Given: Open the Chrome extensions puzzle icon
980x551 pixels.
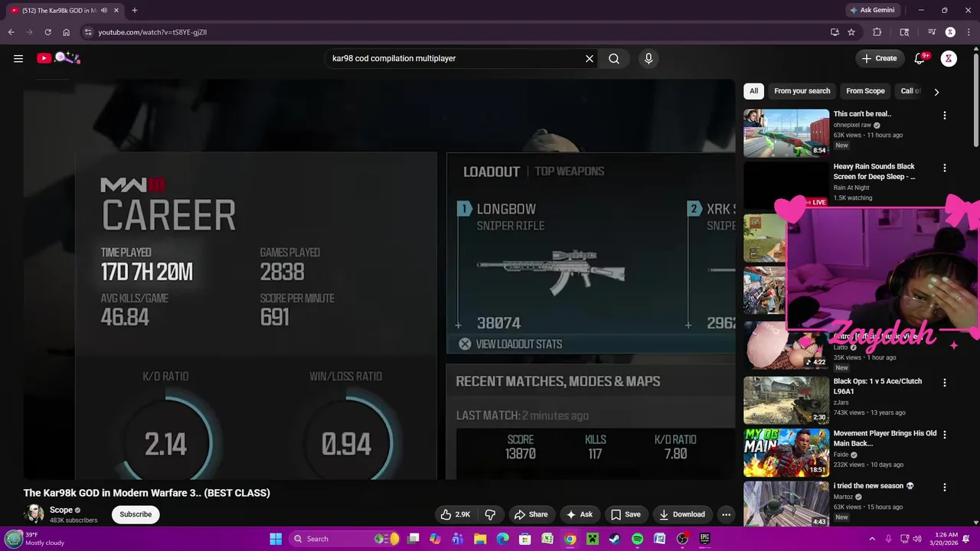Looking at the screenshot, I should pyautogui.click(x=877, y=32).
